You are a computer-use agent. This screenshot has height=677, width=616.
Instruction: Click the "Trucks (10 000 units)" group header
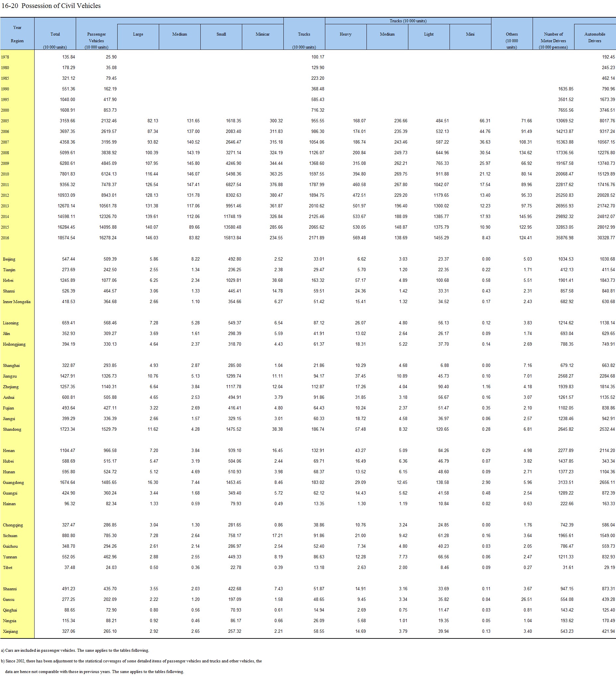pyautogui.click(x=408, y=21)
